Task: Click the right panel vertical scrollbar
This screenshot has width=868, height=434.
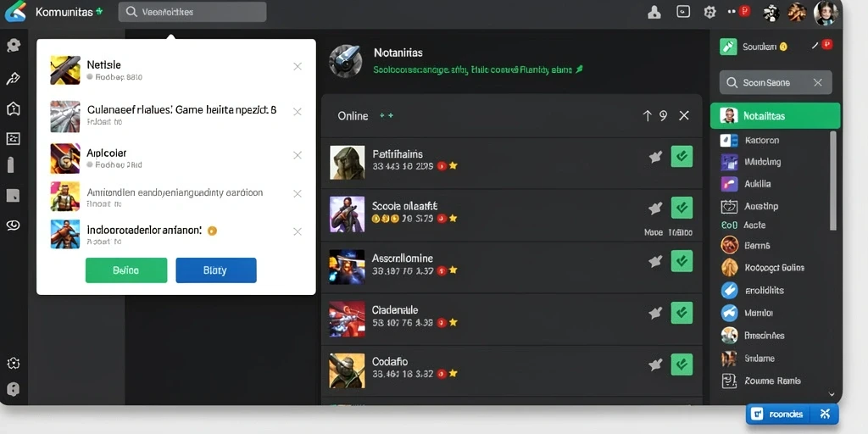Action: coord(833,180)
